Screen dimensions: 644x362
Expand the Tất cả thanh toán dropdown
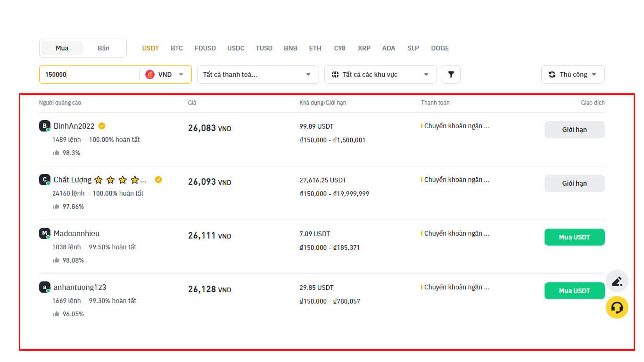258,74
